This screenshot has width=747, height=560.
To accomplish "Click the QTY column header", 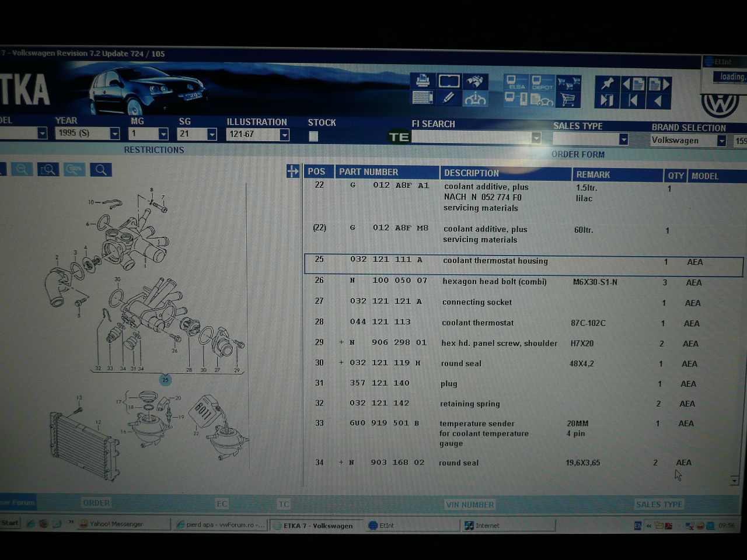I will pos(676,176).
